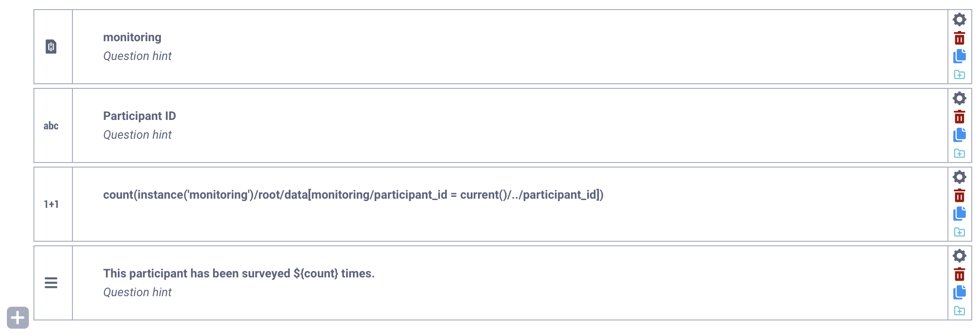The width and height of the screenshot is (980, 336).
Task: Delete the Participant ID question
Action: pos(960,117)
